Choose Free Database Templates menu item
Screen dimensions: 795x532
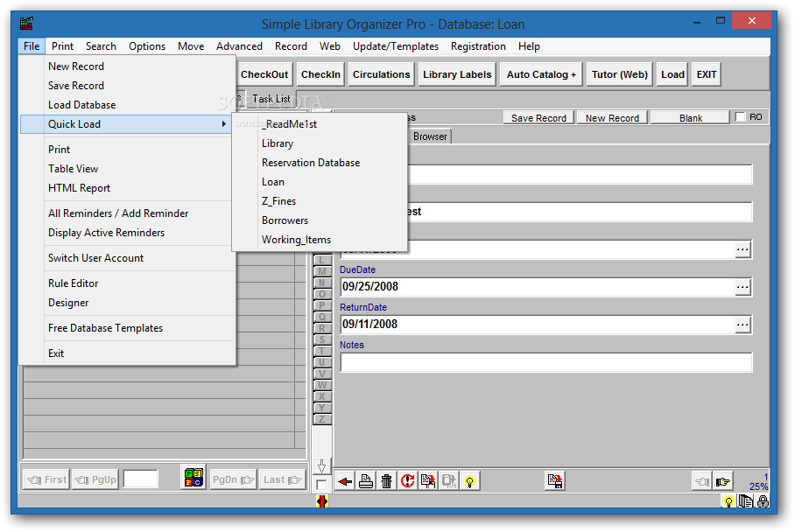coord(105,328)
